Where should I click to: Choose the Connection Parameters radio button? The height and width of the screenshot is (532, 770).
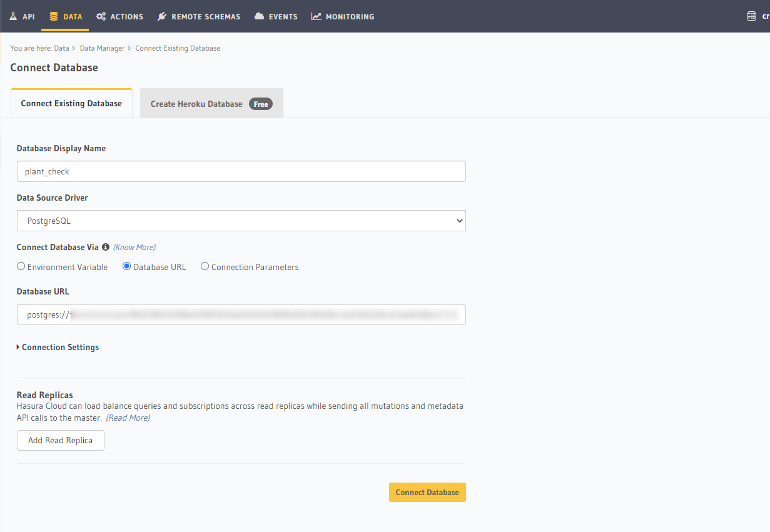coord(205,266)
